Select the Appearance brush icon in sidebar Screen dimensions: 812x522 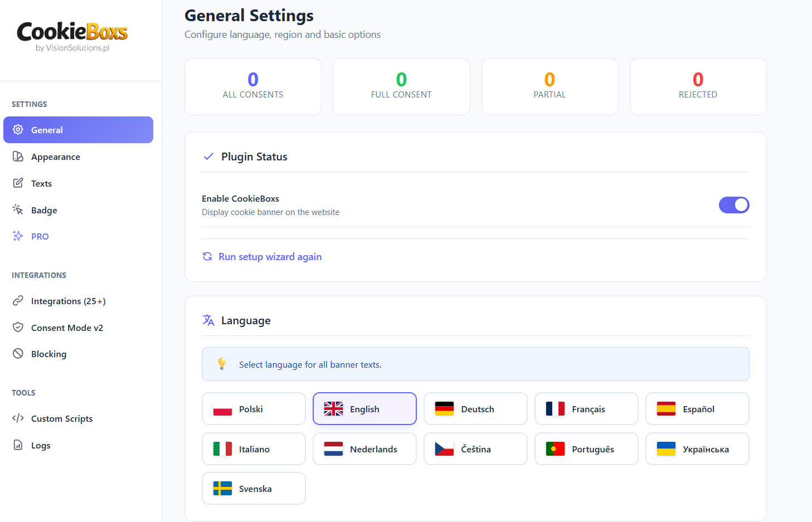pos(18,157)
